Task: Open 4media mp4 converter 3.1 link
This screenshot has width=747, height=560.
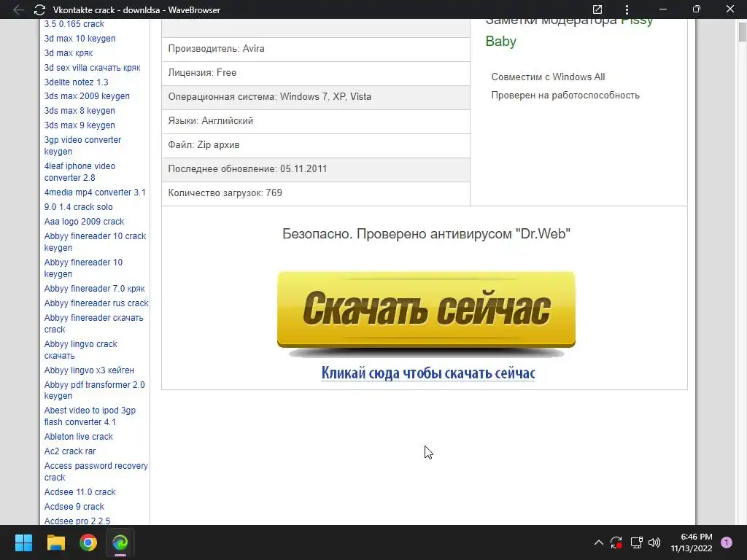Action: tap(95, 192)
